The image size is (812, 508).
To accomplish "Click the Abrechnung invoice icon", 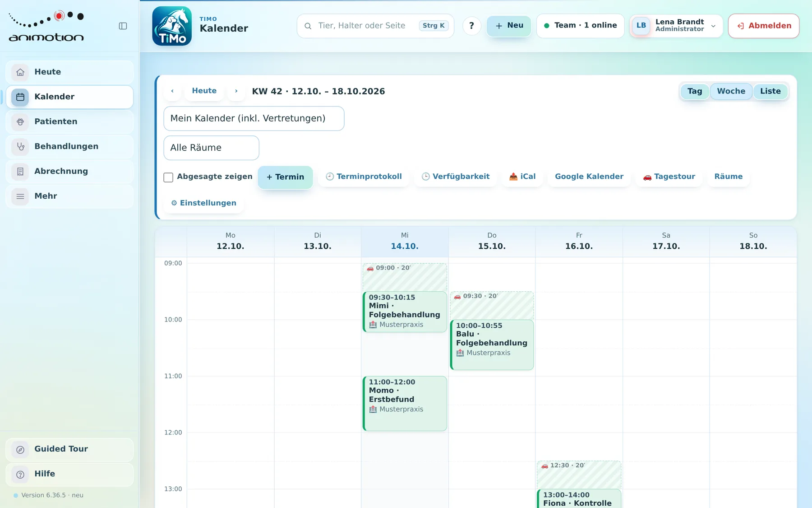I will point(20,172).
